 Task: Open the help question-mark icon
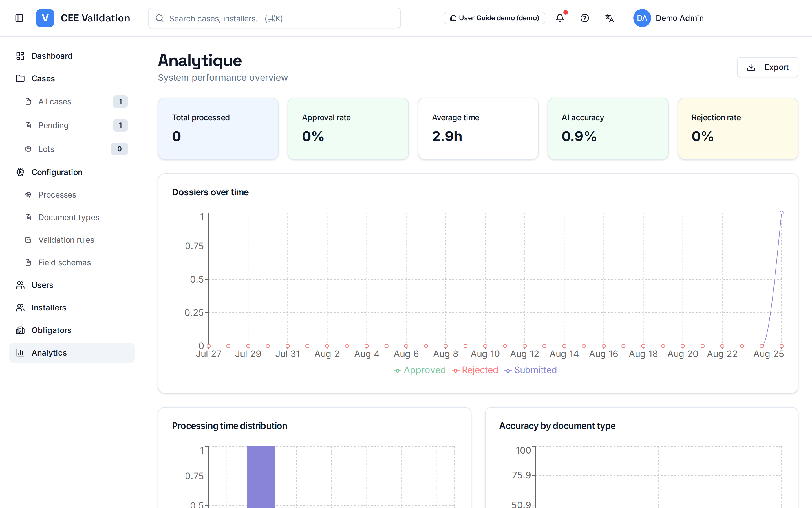(x=584, y=18)
